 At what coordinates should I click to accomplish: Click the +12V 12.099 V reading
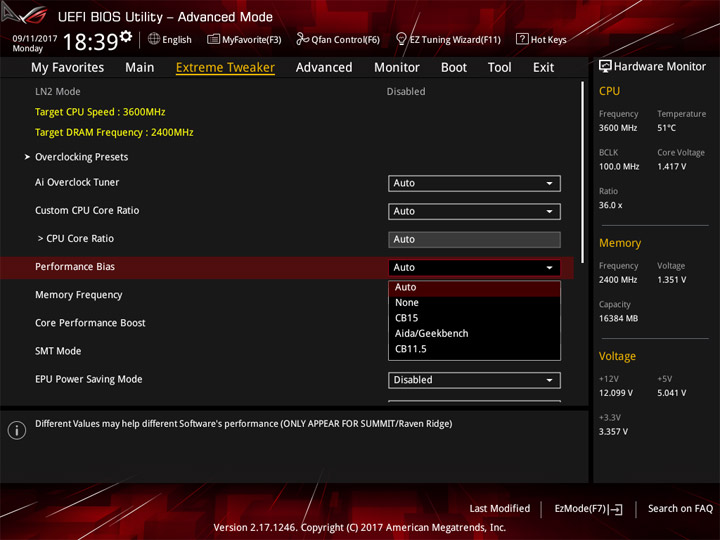tap(616, 393)
